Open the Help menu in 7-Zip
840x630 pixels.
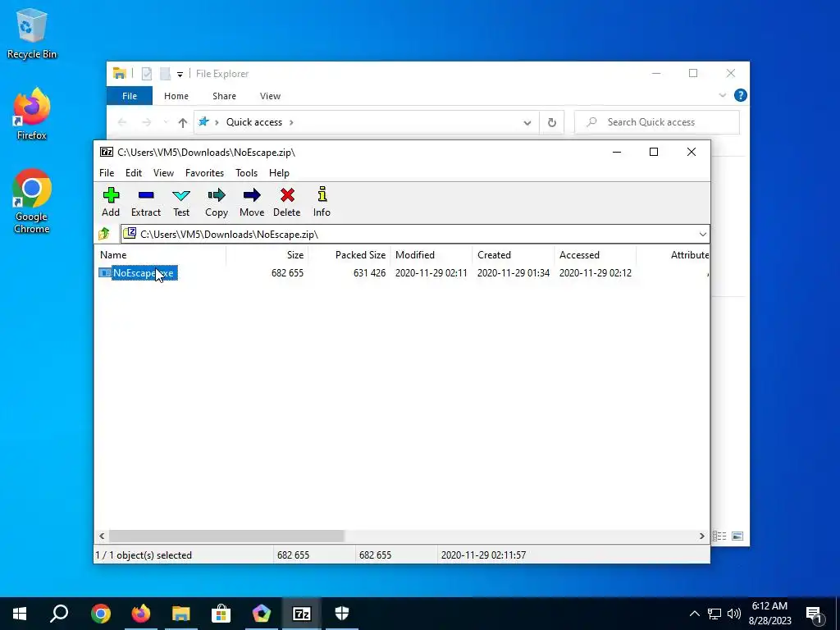point(279,173)
